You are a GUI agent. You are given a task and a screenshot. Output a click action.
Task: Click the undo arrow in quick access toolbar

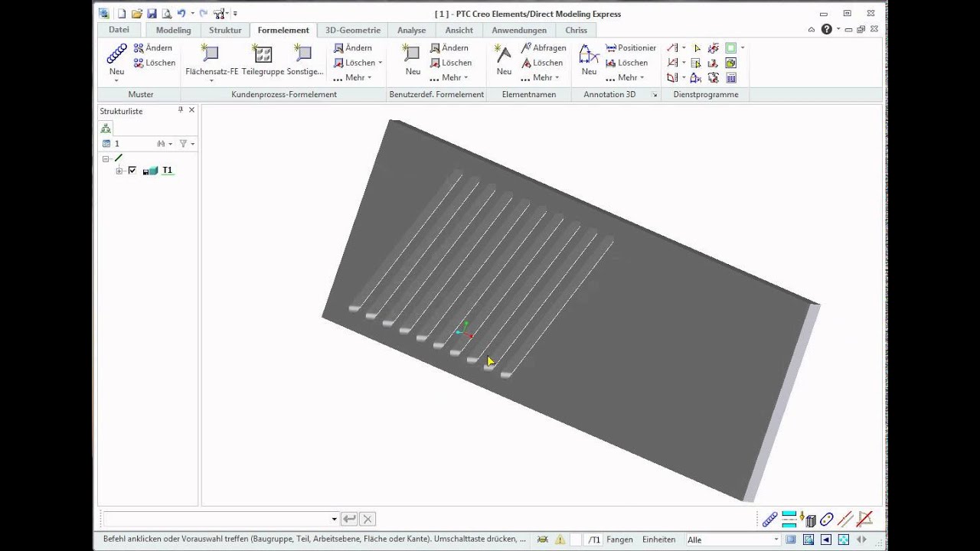coord(181,13)
